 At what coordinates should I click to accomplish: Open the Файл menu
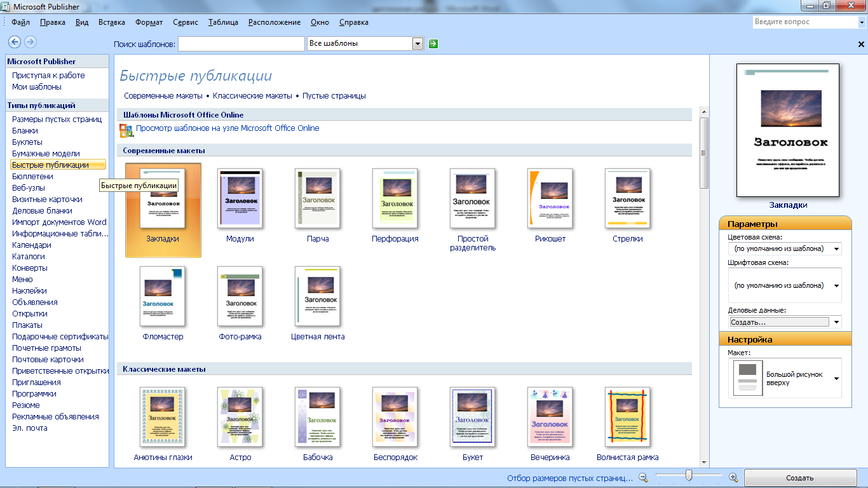pos(20,22)
